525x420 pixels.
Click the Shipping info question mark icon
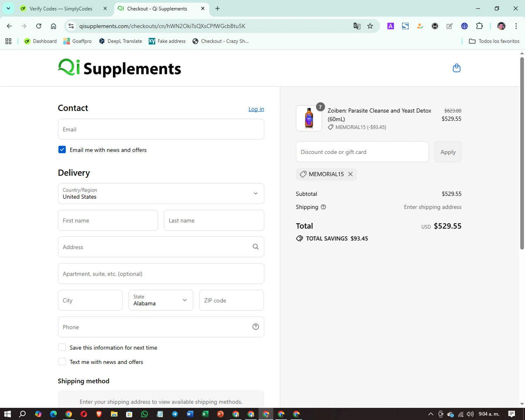pyautogui.click(x=323, y=207)
